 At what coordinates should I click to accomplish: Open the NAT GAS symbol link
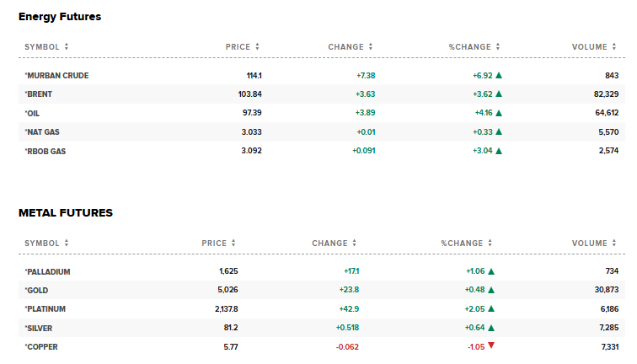tap(42, 132)
